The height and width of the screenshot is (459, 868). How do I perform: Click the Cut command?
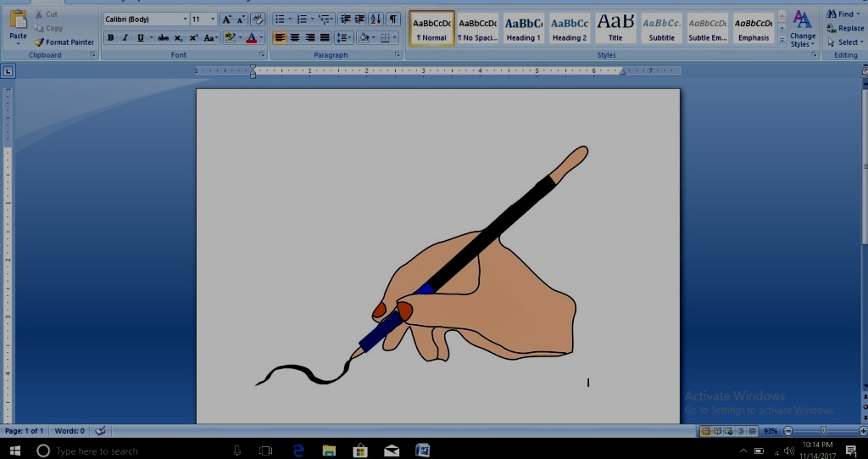[x=47, y=14]
